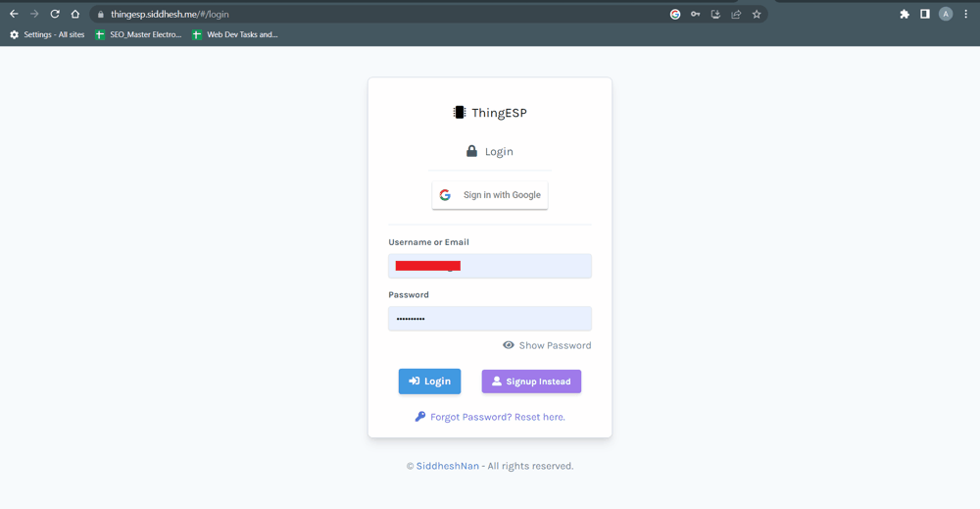Open the Extensions puzzle icon
Viewport: 980px width, 509px height.
click(x=905, y=14)
